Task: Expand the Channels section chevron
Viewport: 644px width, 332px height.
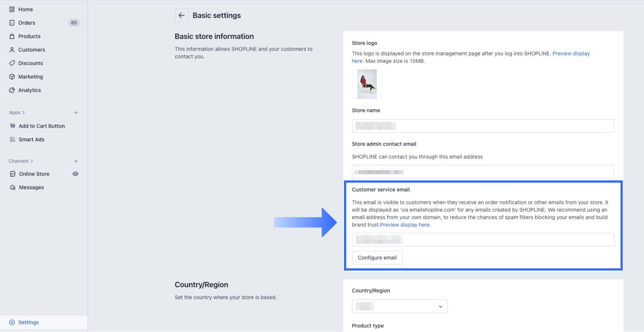Action: 32,161
